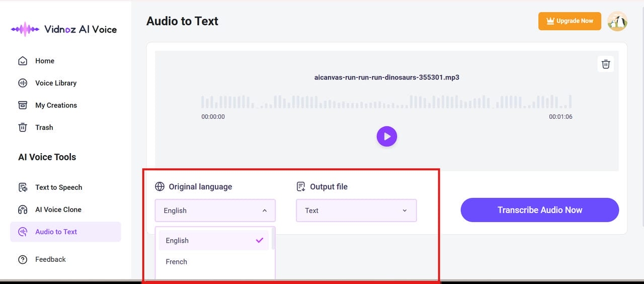Image resolution: width=644 pixels, height=284 pixels.
Task: Click the Original language label
Action: point(200,186)
